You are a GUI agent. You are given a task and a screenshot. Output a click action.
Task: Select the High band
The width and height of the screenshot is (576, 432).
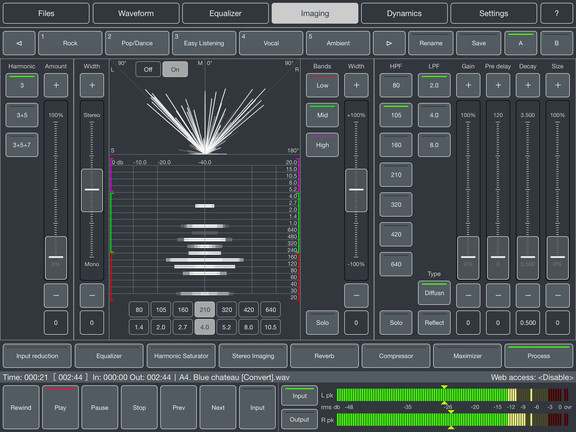[x=322, y=145]
